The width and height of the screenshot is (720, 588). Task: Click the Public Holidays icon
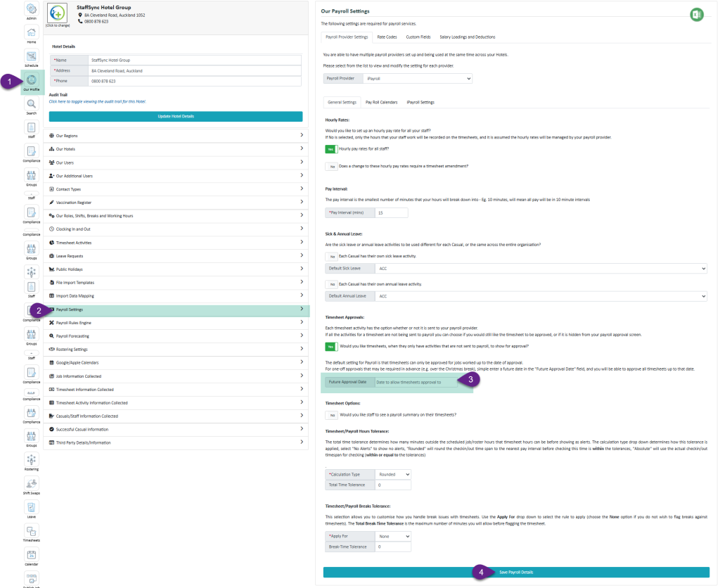(52, 269)
